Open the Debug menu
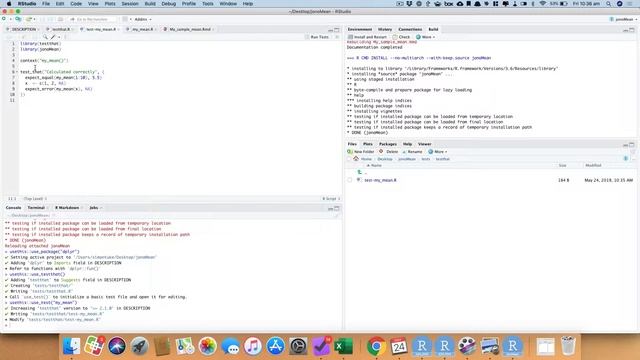Image resolution: width=640 pixels, height=360 pixels. [169, 4]
